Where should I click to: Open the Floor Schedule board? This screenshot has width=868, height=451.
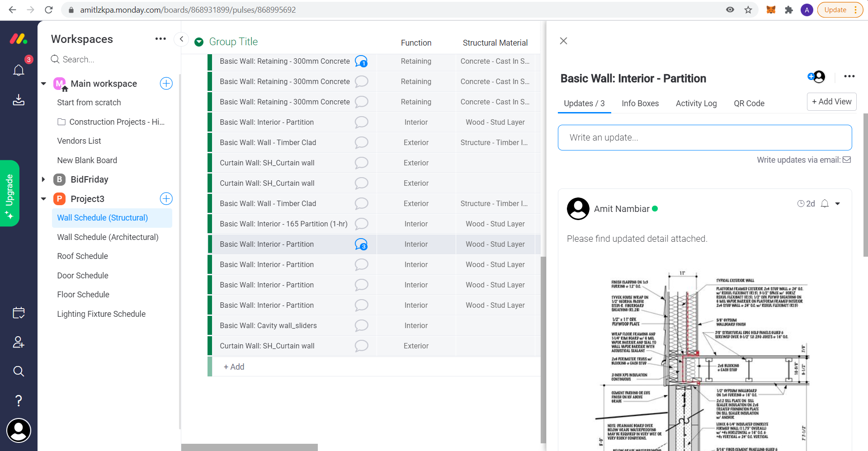coord(83,295)
